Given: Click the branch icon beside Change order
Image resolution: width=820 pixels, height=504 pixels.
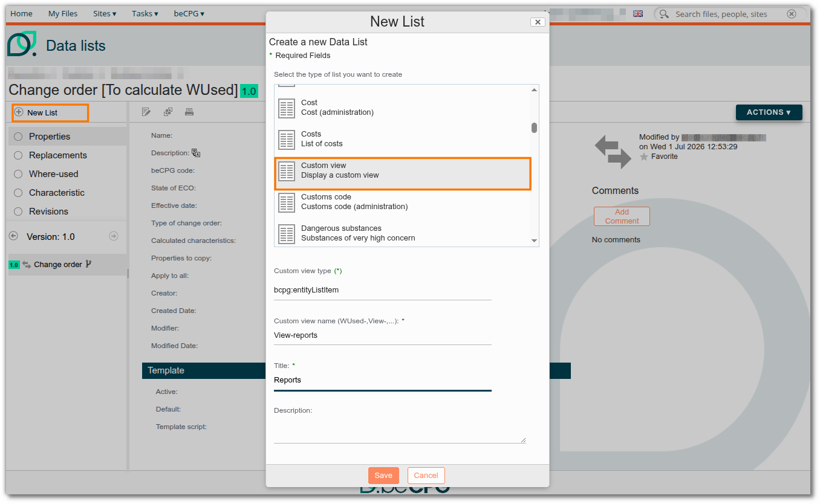Looking at the screenshot, I should click(x=88, y=264).
